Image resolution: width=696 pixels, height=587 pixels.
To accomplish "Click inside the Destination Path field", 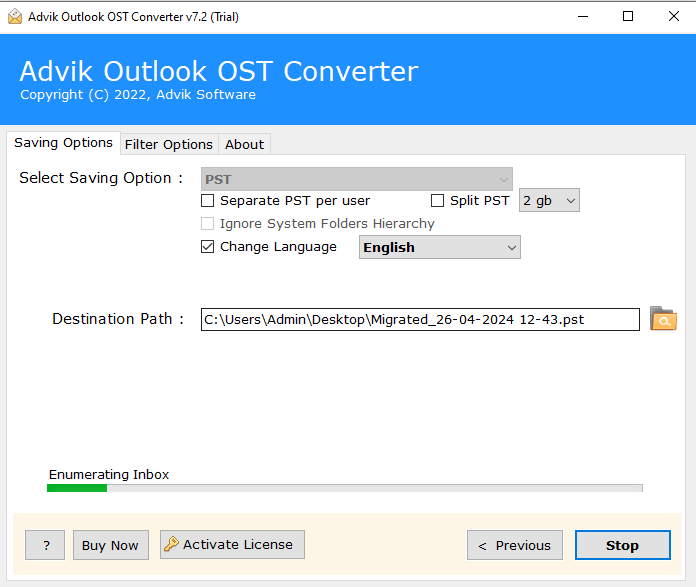I will [x=420, y=320].
